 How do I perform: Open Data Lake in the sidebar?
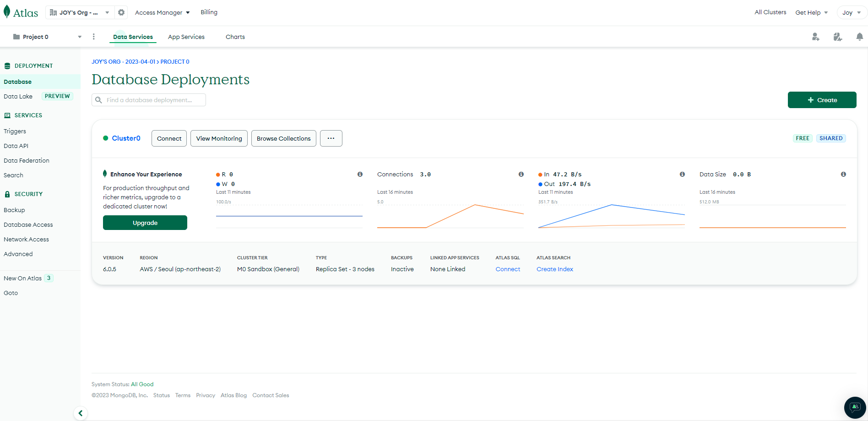pyautogui.click(x=18, y=96)
